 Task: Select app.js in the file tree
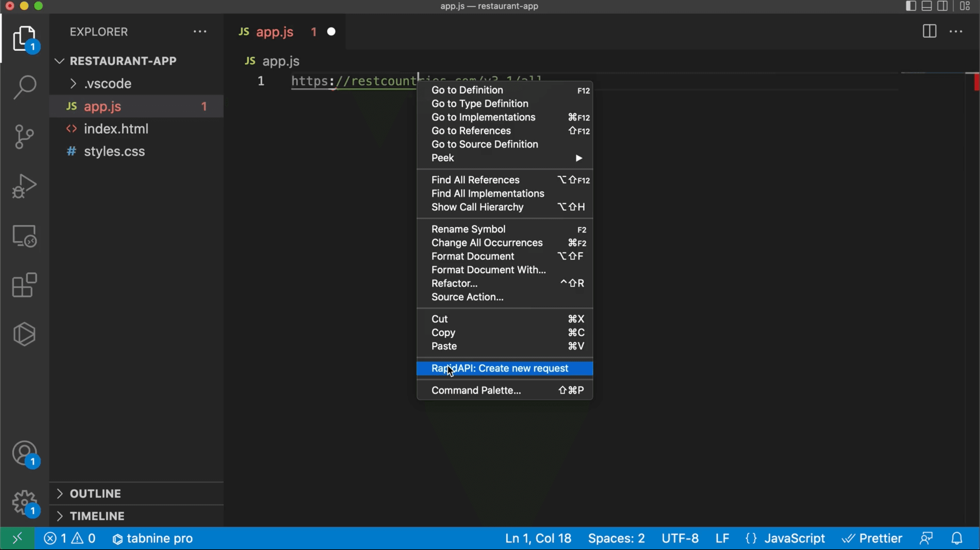pyautogui.click(x=136, y=106)
